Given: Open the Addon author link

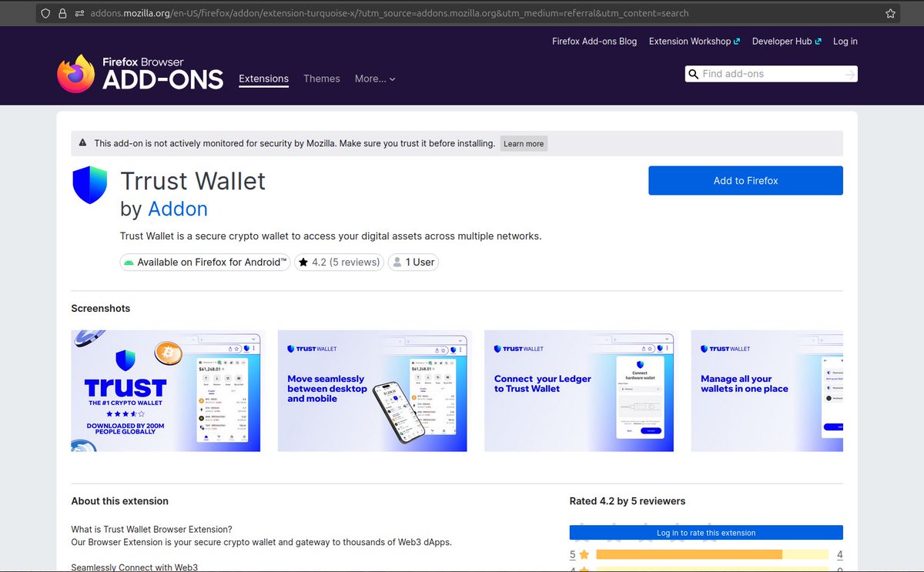Looking at the screenshot, I should [x=178, y=209].
